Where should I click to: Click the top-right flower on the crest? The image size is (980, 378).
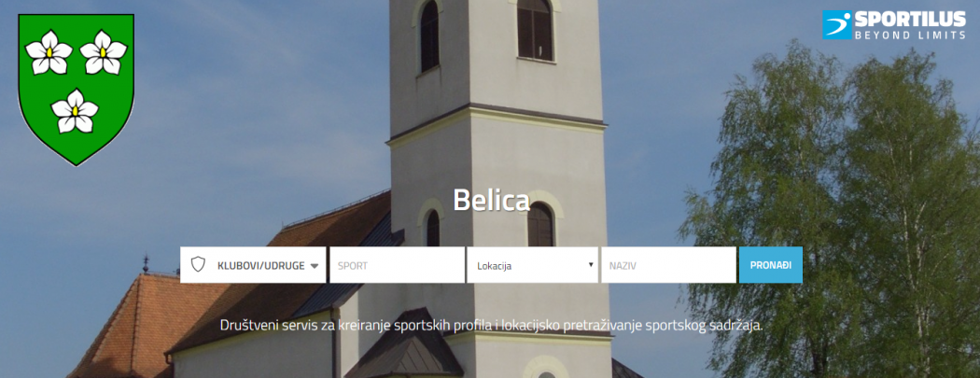coord(103,52)
